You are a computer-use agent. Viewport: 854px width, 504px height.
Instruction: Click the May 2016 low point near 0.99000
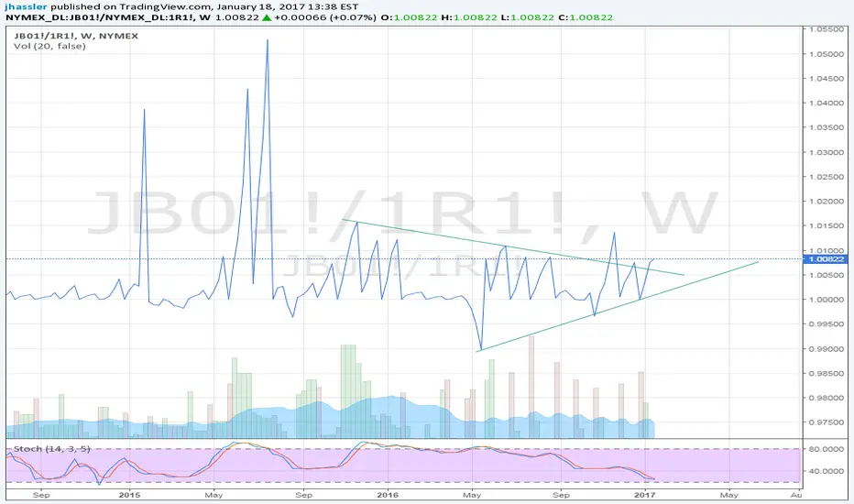481,349
